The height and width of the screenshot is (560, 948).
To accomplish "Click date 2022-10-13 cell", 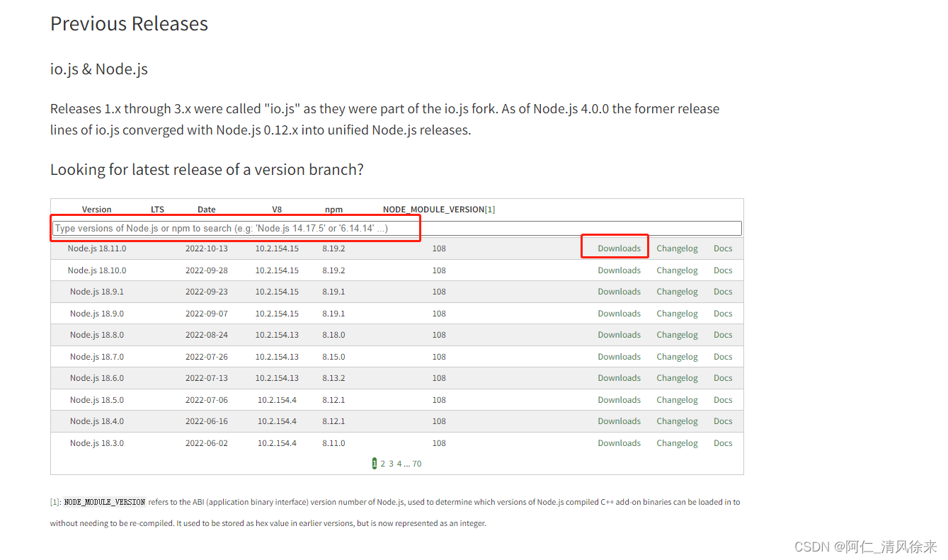I will pos(207,248).
